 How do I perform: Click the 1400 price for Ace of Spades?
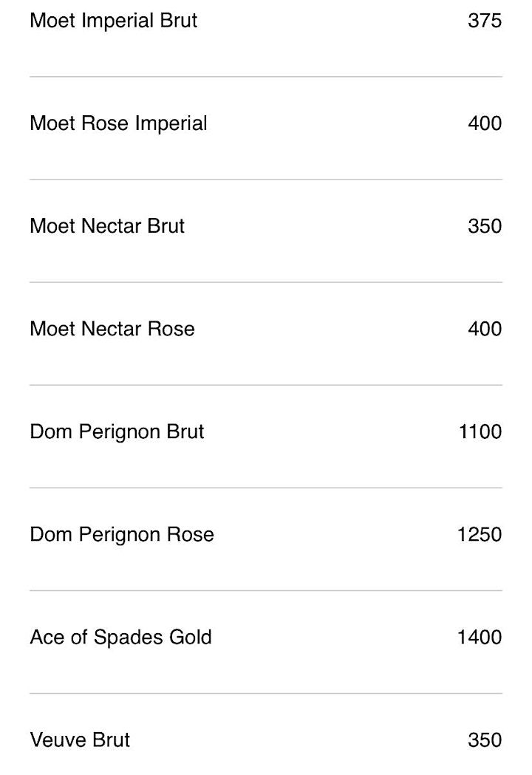480,637
